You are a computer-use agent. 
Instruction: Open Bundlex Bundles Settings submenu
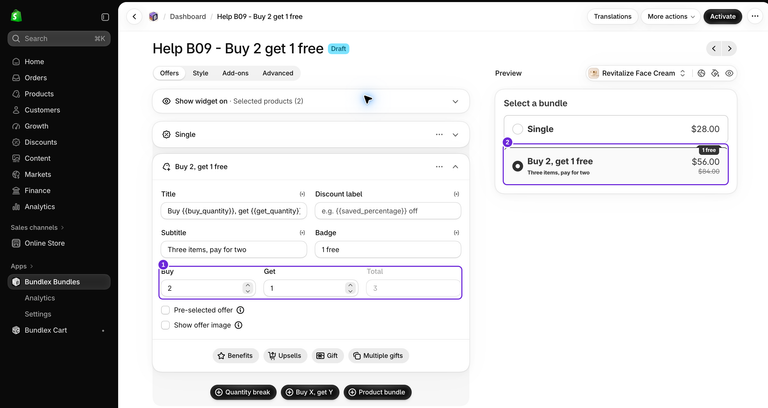38,314
